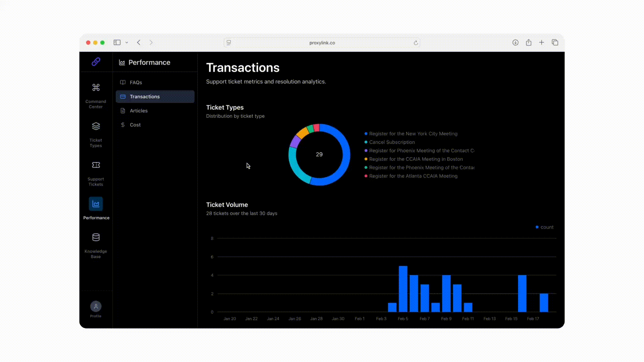Click the Transactions menu entry
Viewport: 644px width, 362px height.
145,97
